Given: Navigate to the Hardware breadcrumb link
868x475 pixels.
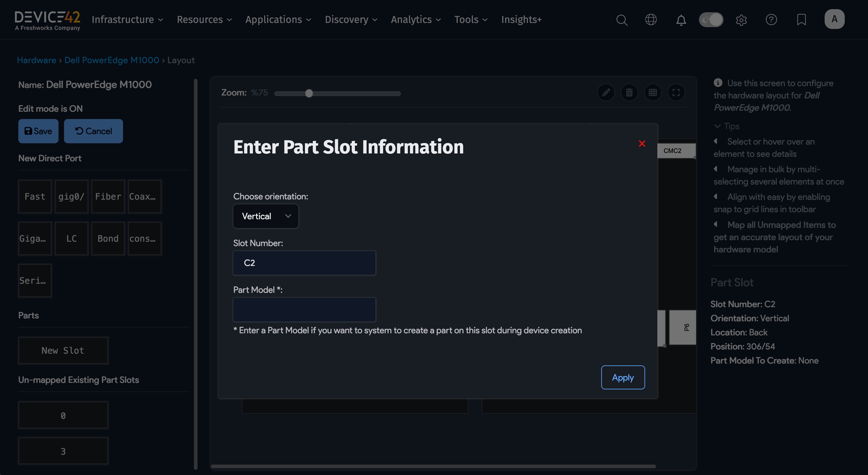Looking at the screenshot, I should click(36, 60).
